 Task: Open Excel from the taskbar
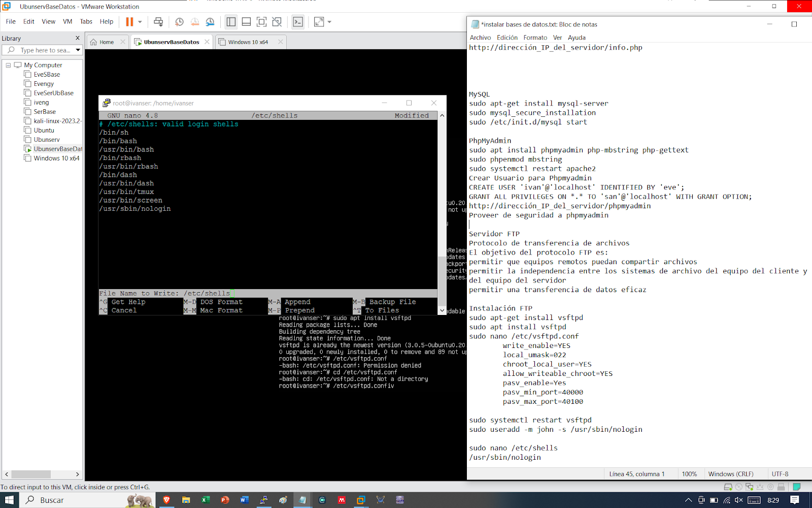205,500
